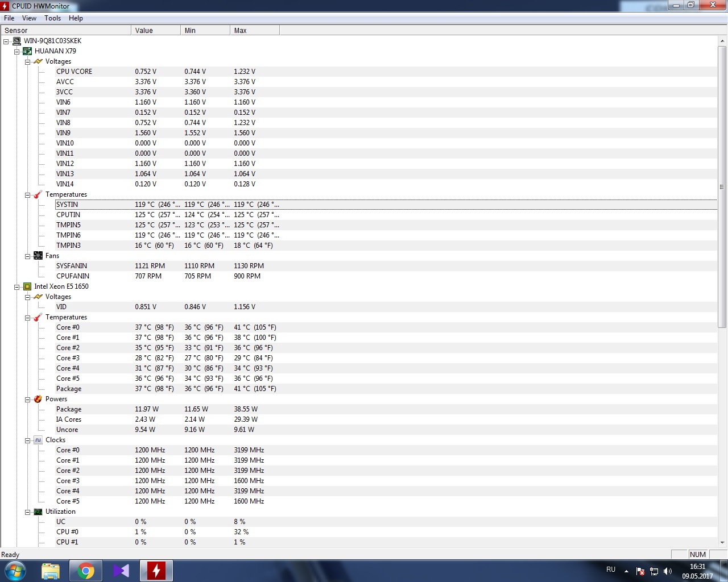
Task: Collapse the motherboard Voltages group
Action: (x=27, y=62)
